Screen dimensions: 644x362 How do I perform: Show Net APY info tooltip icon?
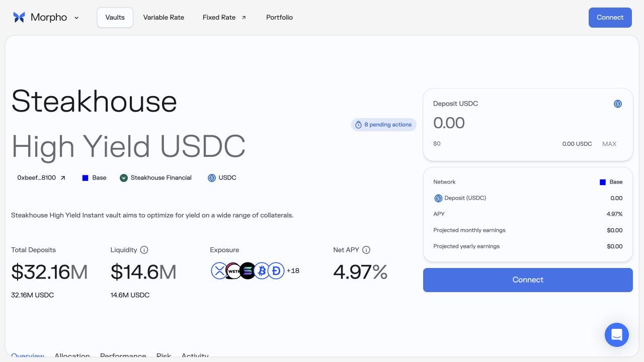point(366,250)
